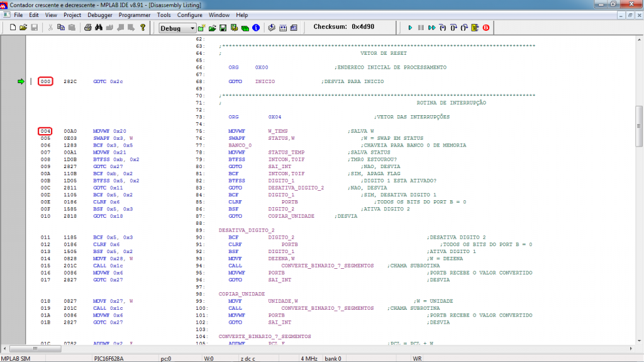Click the horizontal scrollbar thumb

35,348
